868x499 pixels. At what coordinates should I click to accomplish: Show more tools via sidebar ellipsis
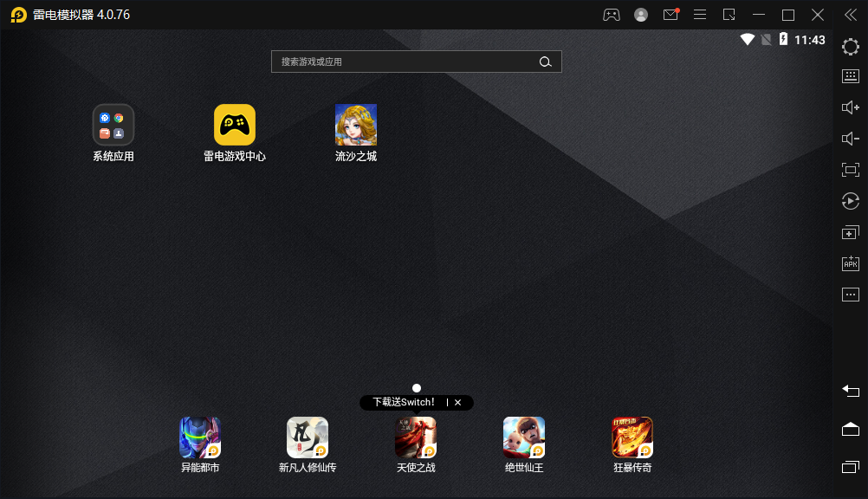click(851, 294)
